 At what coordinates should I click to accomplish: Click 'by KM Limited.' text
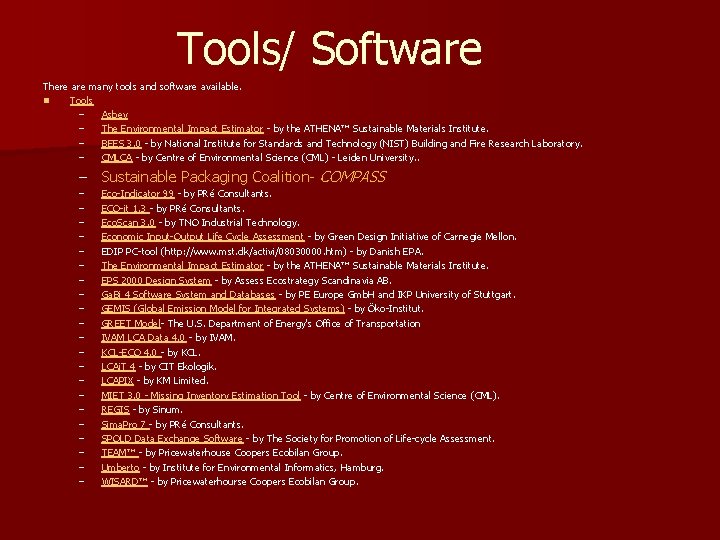click(176, 380)
